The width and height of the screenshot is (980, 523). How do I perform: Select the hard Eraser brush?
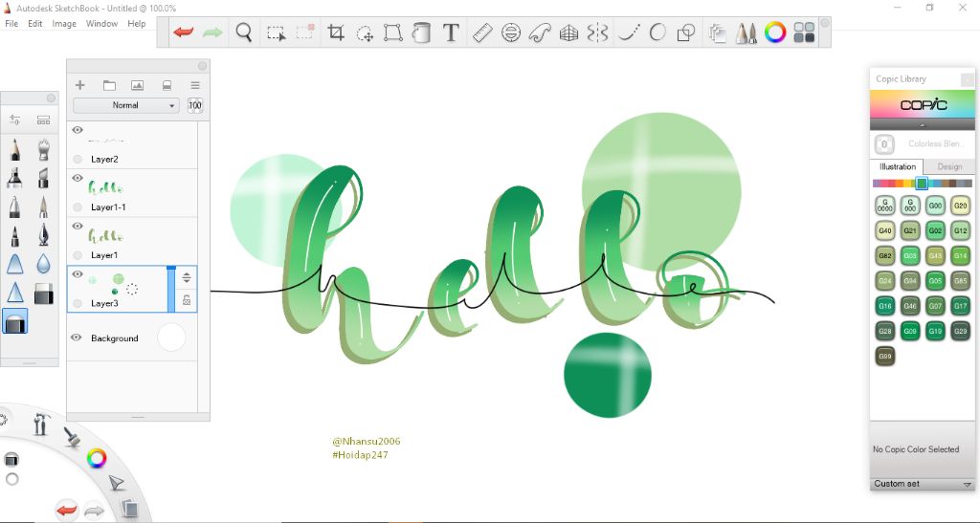[43, 293]
